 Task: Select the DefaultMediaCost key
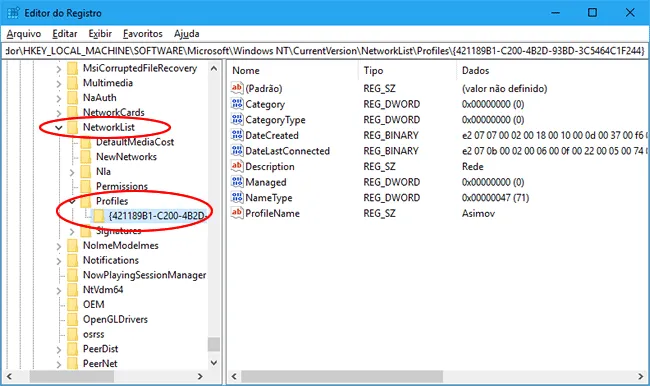pos(135,142)
